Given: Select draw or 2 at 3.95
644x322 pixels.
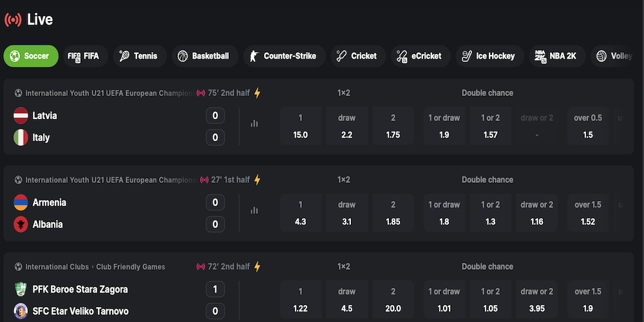Looking at the screenshot, I should (537, 300).
